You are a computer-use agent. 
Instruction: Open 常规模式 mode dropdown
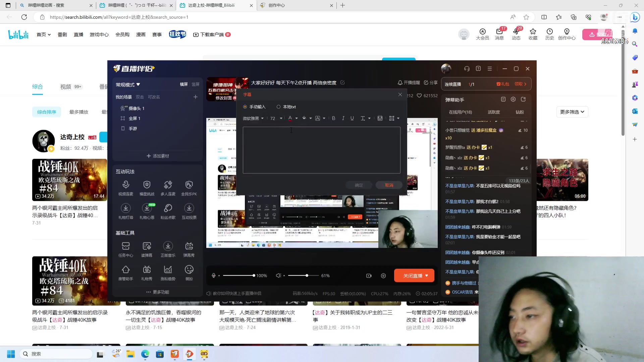pyautogui.click(x=128, y=84)
